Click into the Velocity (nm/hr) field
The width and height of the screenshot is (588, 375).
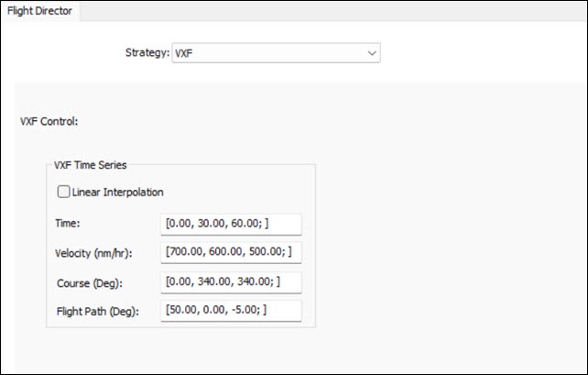point(231,251)
